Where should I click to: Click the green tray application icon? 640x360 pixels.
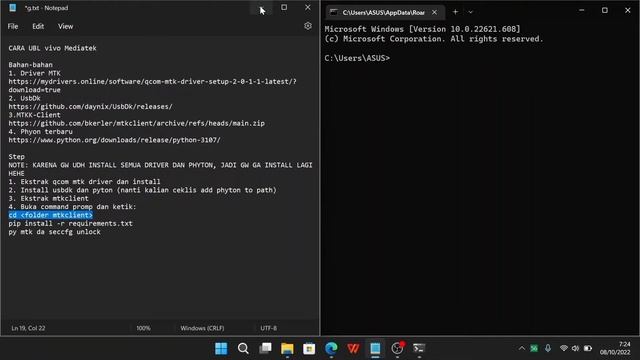[x=534, y=349]
